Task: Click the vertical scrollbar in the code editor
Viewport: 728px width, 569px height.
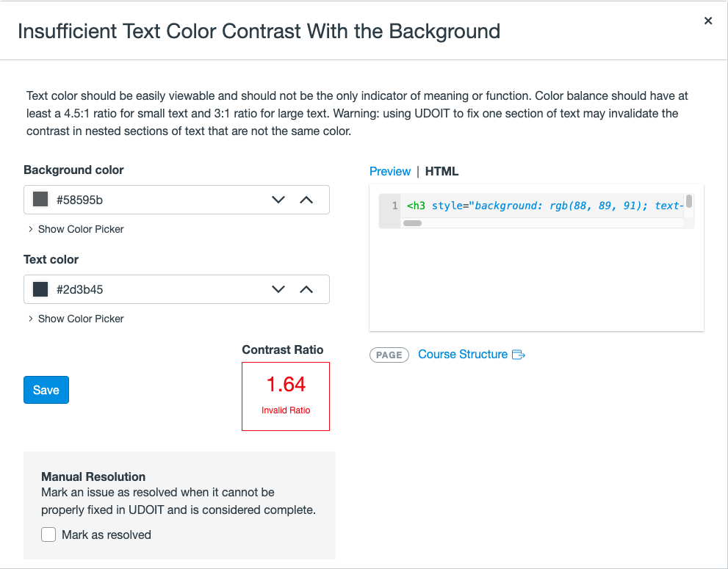Action: pos(689,202)
